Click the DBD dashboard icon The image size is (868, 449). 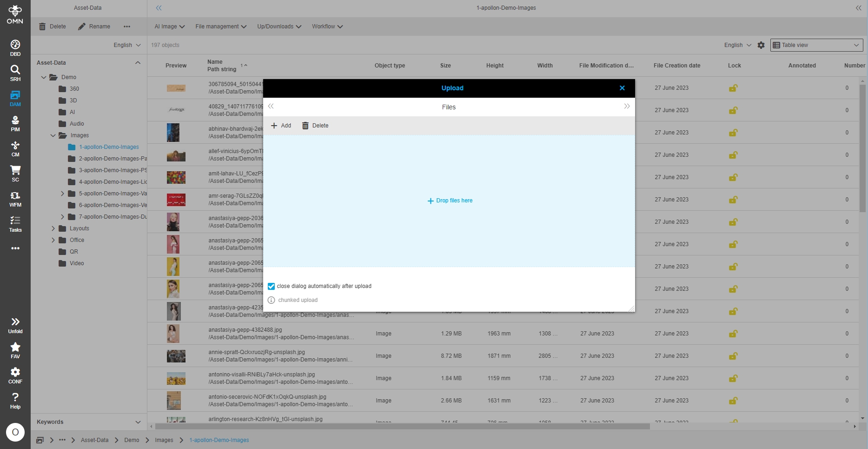tap(15, 48)
